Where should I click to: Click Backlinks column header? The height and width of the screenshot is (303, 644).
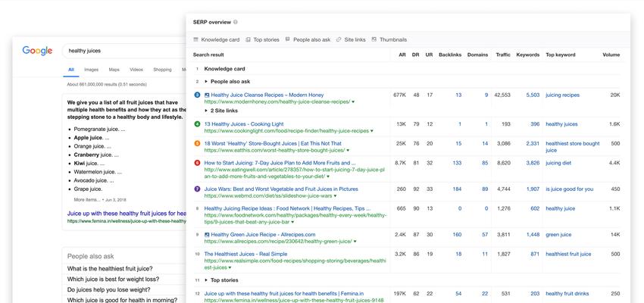click(450, 55)
